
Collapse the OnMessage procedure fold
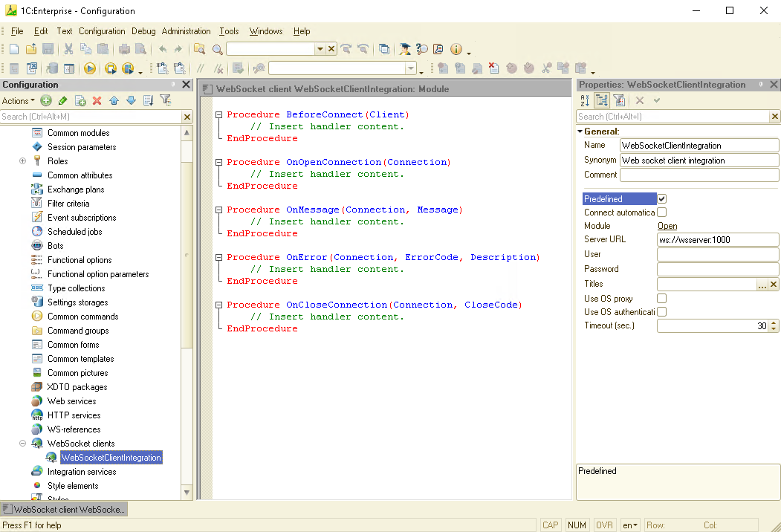(218, 210)
